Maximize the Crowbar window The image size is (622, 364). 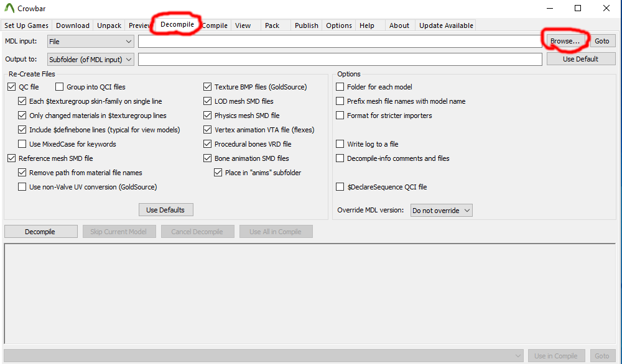pos(578,8)
